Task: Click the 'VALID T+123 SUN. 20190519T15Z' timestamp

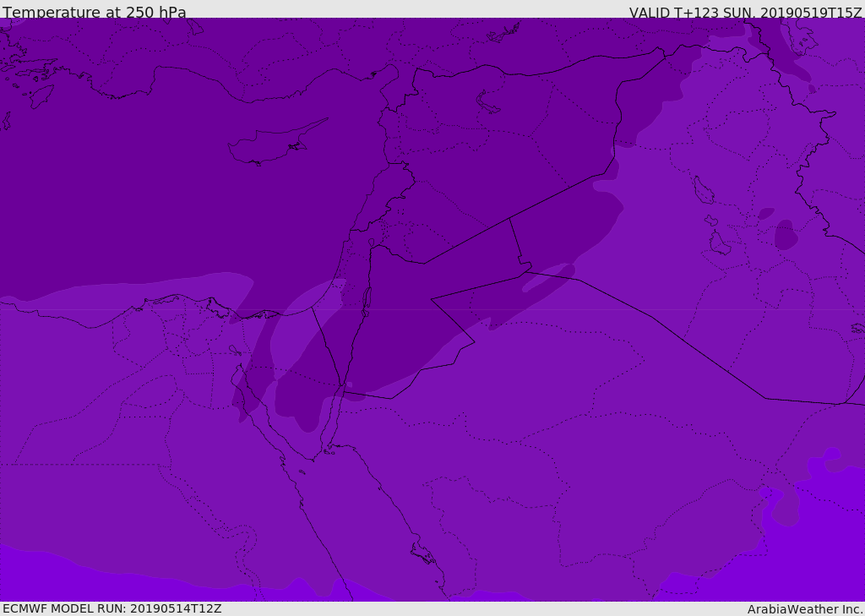Action: coord(745,13)
